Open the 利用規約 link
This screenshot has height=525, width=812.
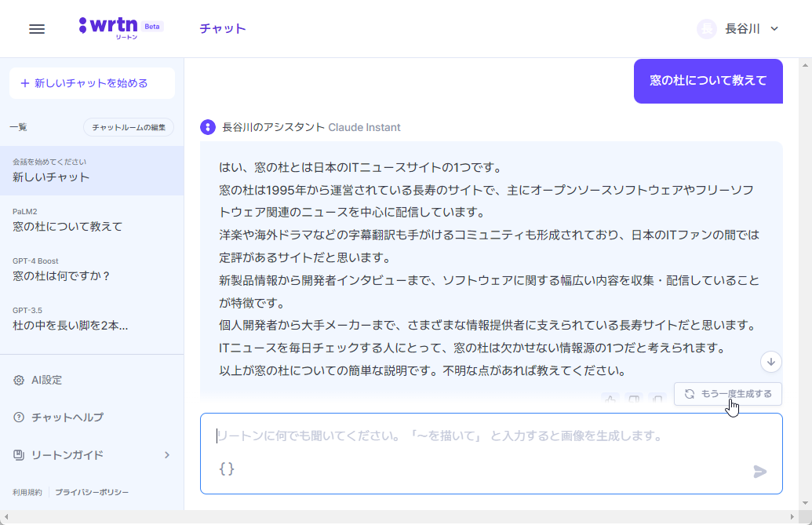[27, 492]
